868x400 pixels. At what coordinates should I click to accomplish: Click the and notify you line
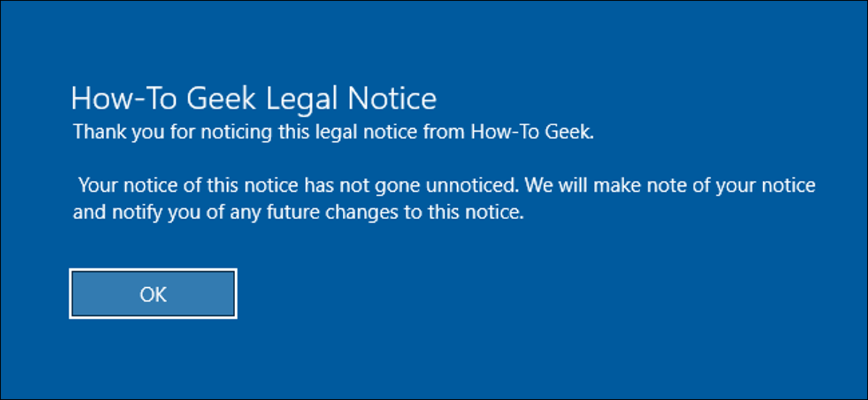(298, 214)
